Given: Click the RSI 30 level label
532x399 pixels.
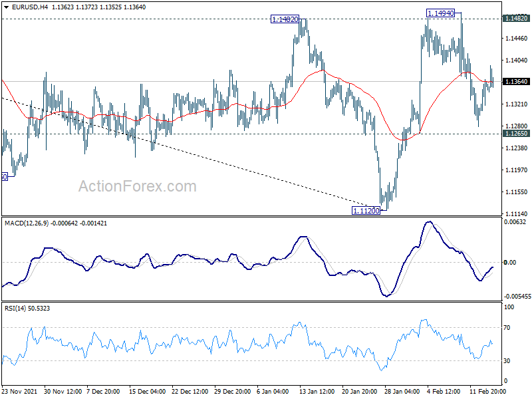Looking at the screenshot, I should (507, 360).
